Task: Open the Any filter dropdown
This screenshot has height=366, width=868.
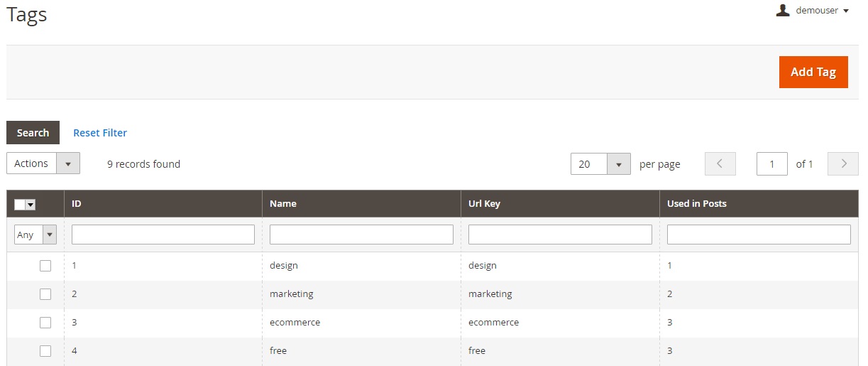Action: pyautogui.click(x=35, y=235)
